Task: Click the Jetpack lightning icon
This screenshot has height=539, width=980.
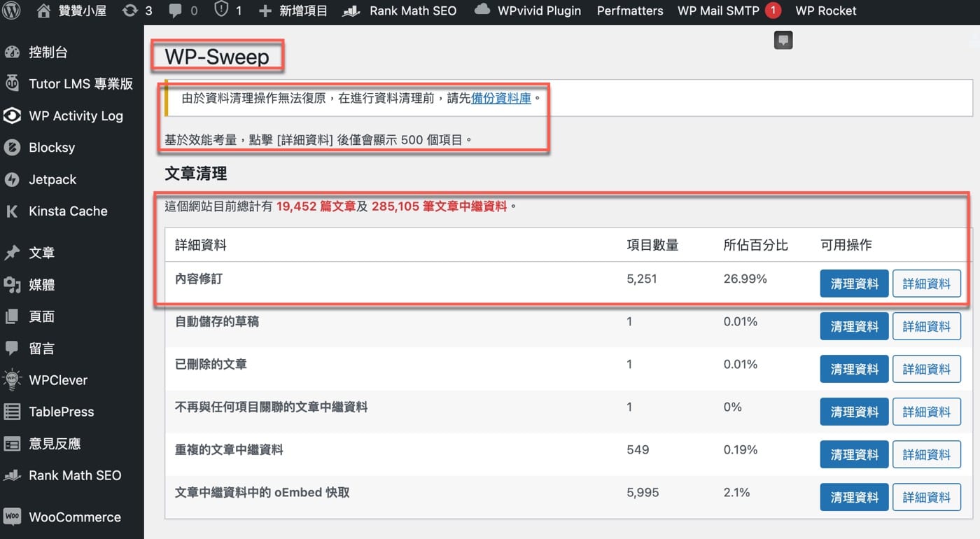Action: point(12,179)
